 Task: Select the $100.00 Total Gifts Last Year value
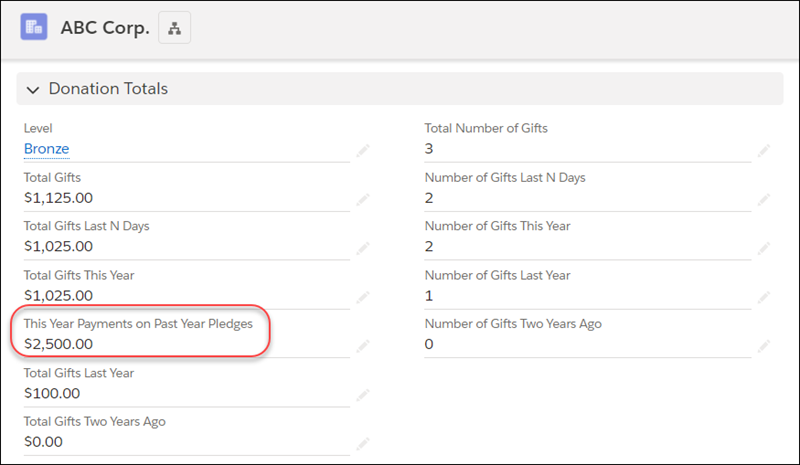(52, 394)
